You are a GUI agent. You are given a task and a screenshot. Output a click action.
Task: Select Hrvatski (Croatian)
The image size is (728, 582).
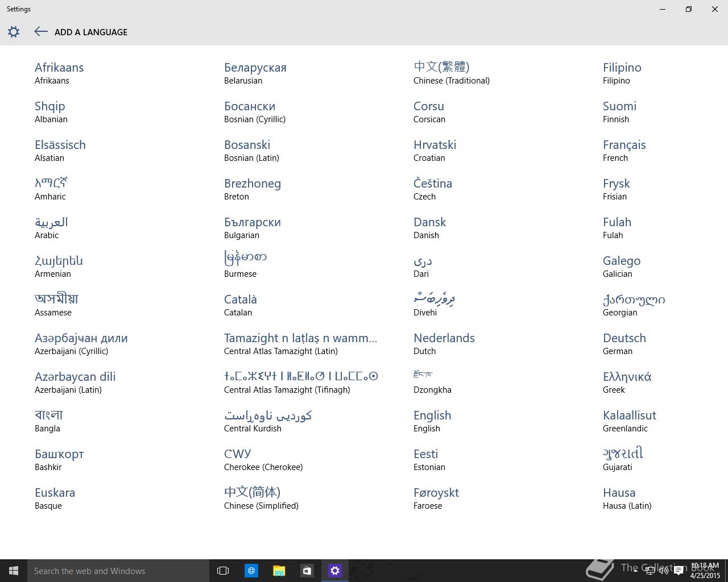pos(435,151)
